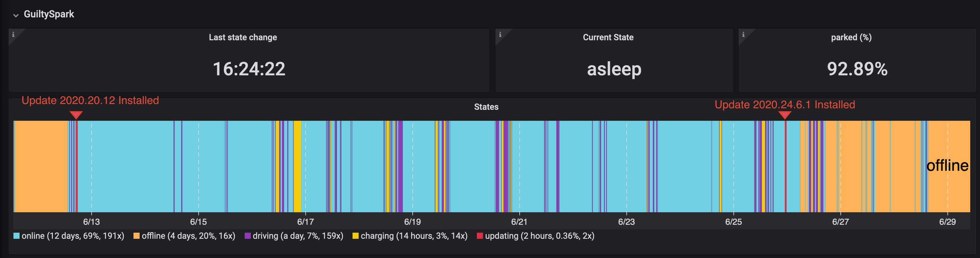Screen dimensions: 980x258
Task: Open the States panel title menu
Action: [486, 107]
